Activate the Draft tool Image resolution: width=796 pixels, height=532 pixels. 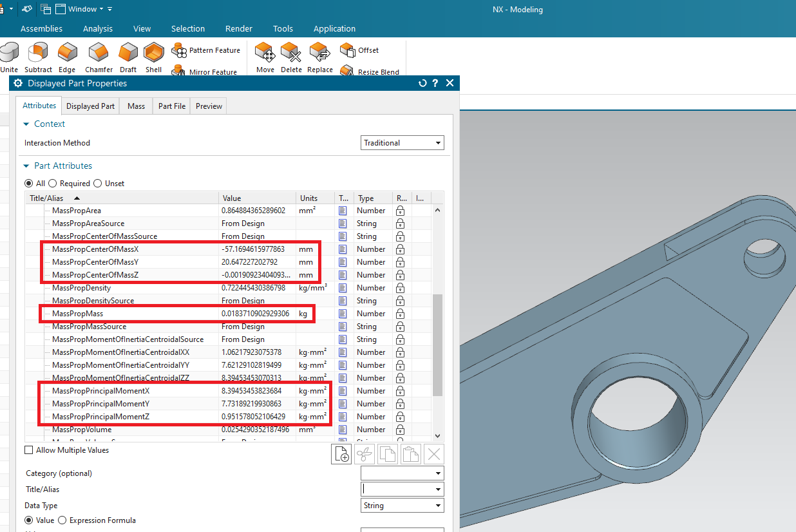point(128,52)
